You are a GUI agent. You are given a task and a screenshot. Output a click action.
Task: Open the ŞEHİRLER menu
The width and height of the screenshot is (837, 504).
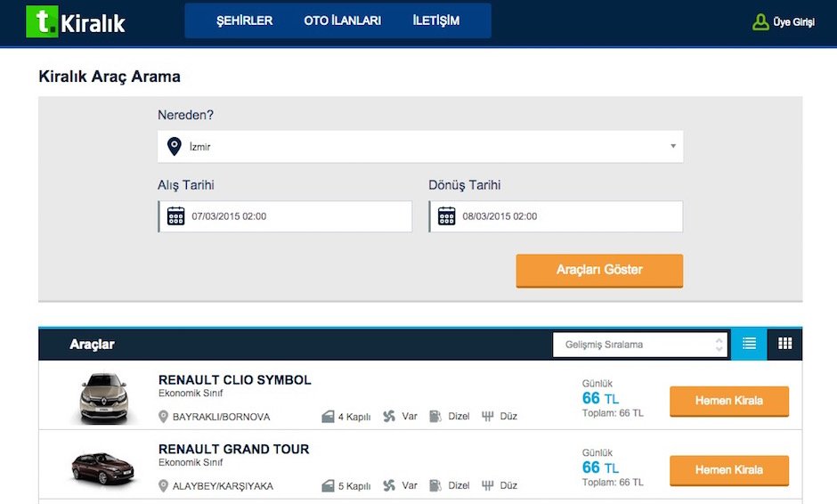point(245,20)
